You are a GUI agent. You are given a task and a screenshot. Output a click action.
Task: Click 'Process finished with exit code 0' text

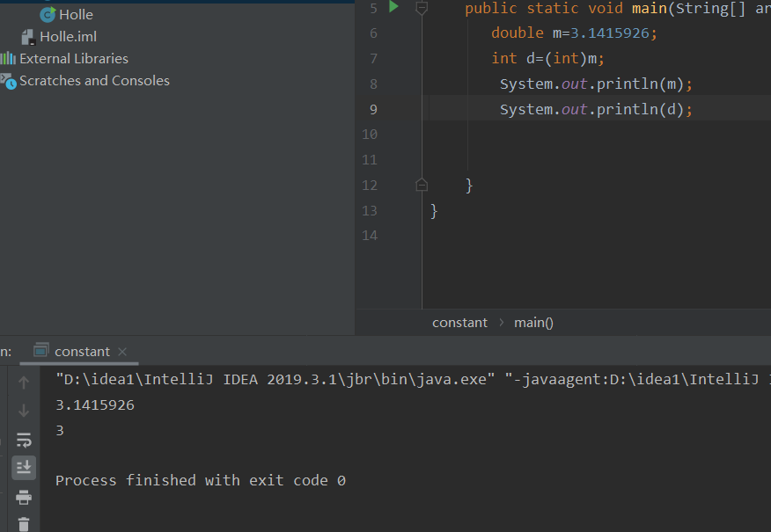[201, 480]
